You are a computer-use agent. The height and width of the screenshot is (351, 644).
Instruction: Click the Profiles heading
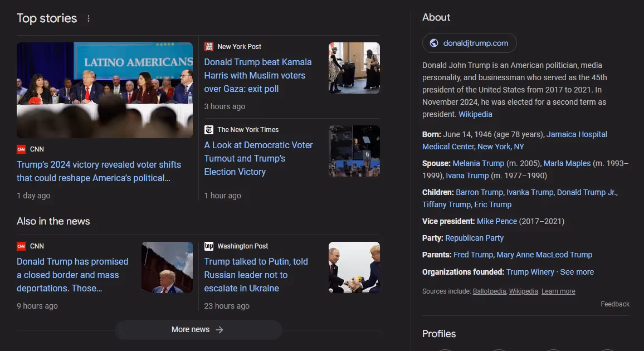(439, 334)
